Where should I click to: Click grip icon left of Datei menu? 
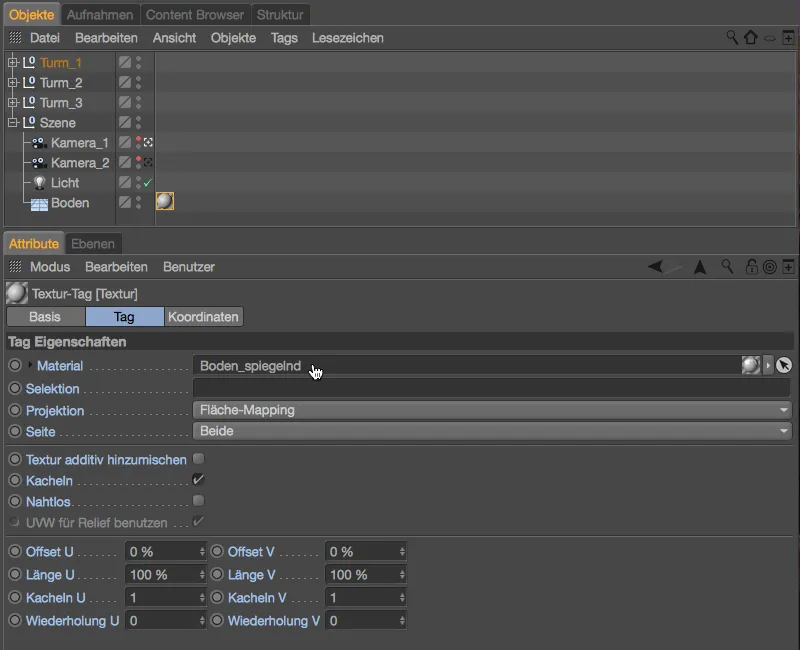coord(15,37)
